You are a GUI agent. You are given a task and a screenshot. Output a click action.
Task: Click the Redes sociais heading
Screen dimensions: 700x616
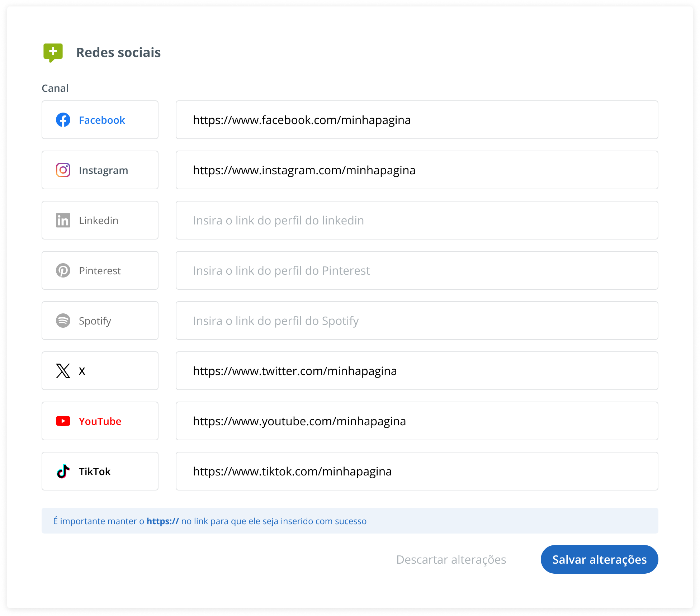118,53
